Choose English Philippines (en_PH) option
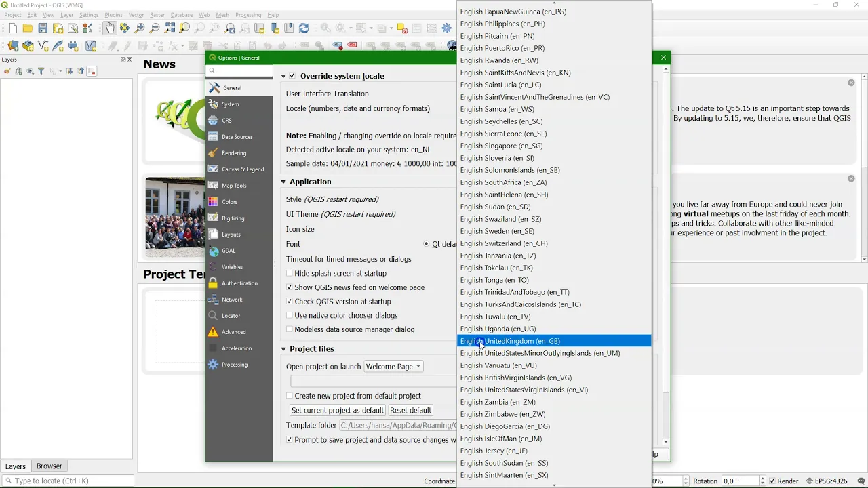 [555, 24]
